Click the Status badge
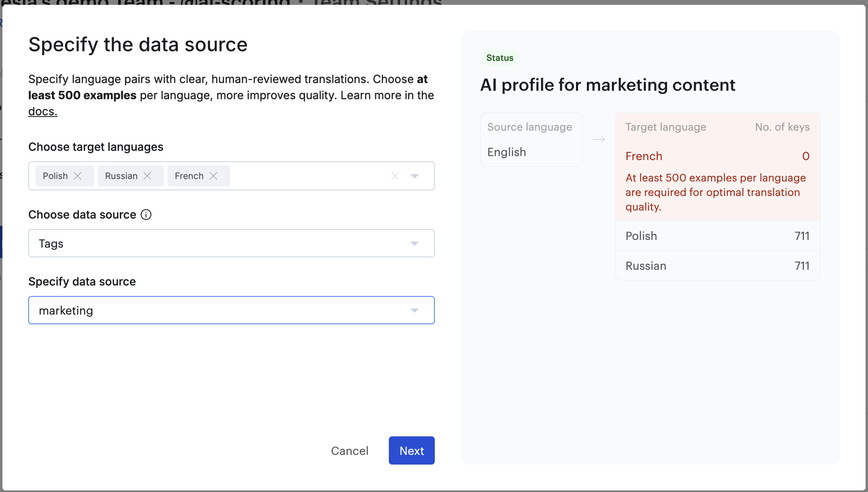This screenshot has width=868, height=492. click(x=499, y=58)
